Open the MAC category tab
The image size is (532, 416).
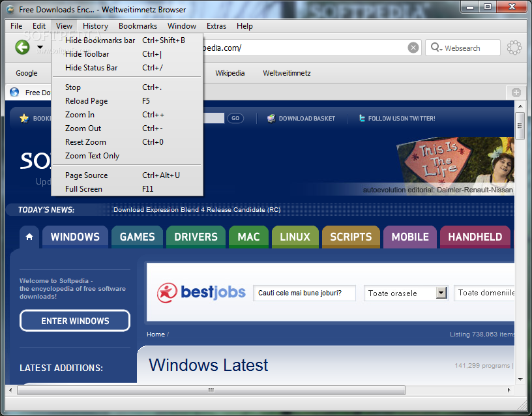point(248,237)
